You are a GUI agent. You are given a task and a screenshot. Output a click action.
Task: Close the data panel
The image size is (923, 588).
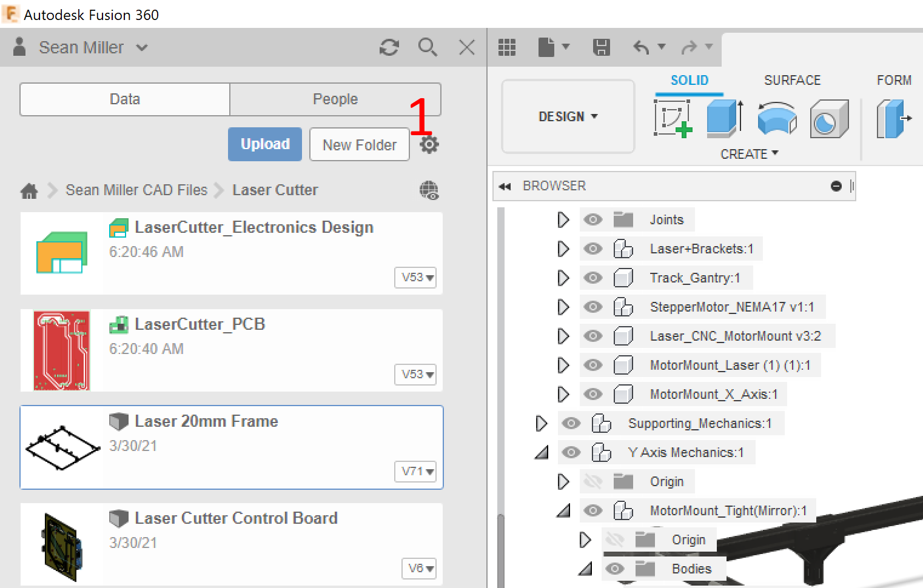coord(467,47)
